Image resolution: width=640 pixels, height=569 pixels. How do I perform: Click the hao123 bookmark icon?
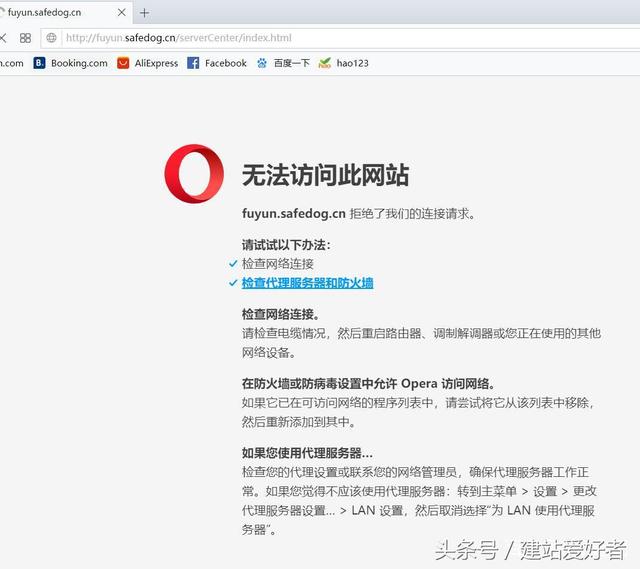[x=324, y=63]
